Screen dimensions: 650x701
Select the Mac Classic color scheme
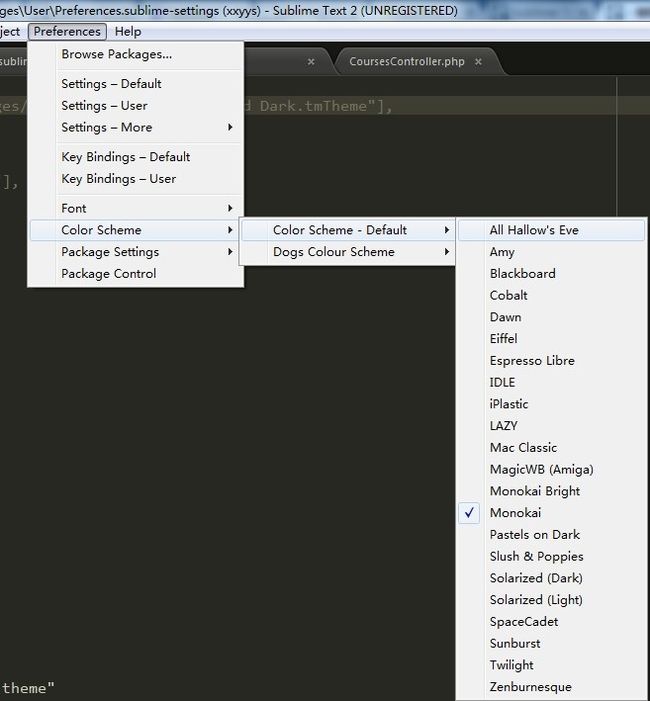[552, 448]
